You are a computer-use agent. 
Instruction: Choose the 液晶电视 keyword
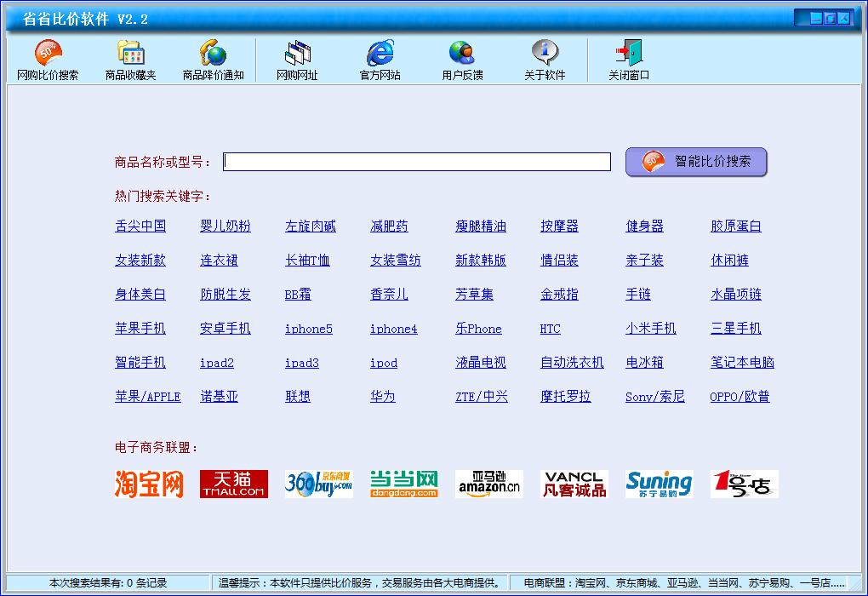point(481,362)
